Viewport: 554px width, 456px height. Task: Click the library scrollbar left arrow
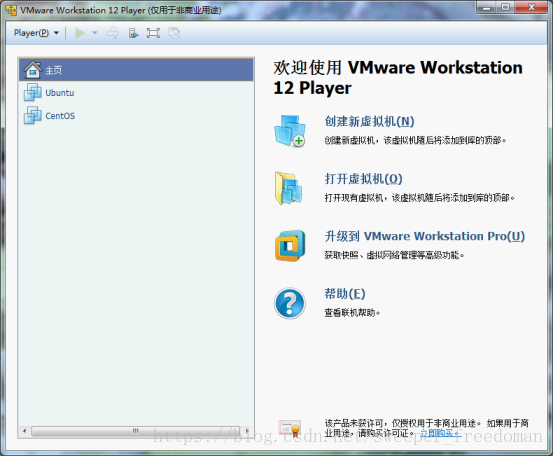click(x=24, y=431)
